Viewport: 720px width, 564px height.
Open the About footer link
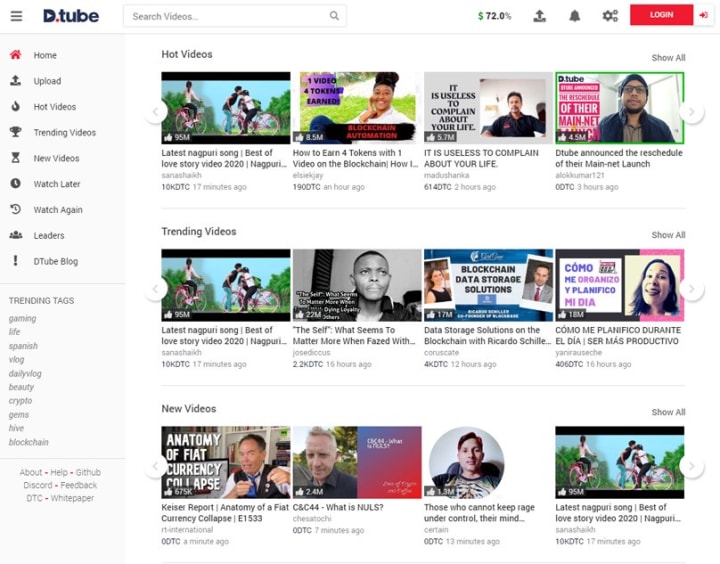coord(31,472)
